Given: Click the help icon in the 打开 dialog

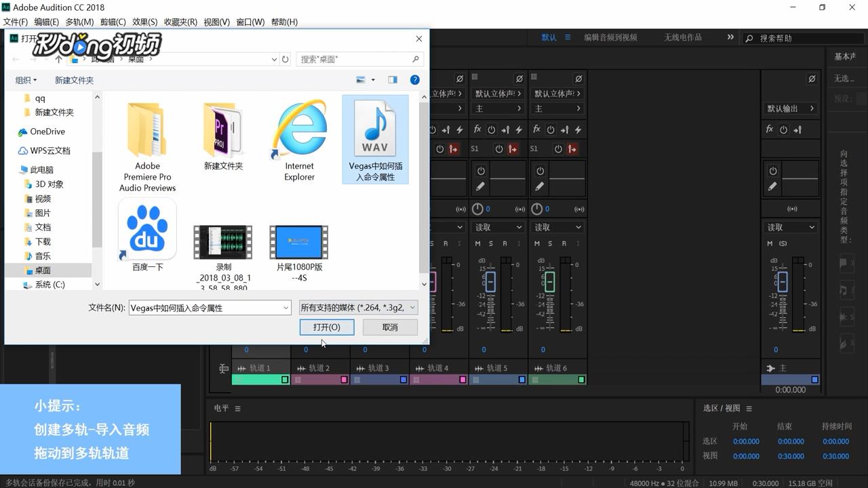Looking at the screenshot, I should [414, 80].
